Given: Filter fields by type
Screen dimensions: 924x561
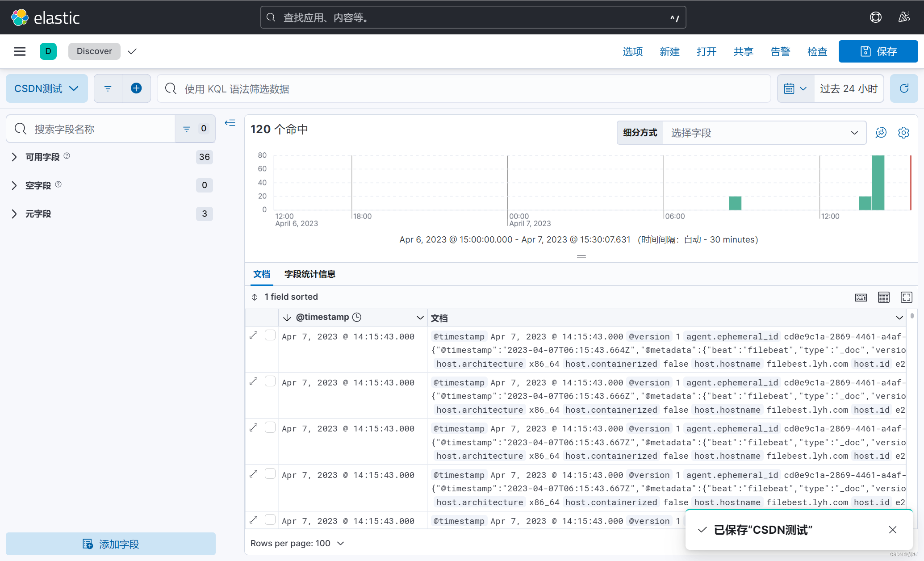Looking at the screenshot, I should (195, 129).
